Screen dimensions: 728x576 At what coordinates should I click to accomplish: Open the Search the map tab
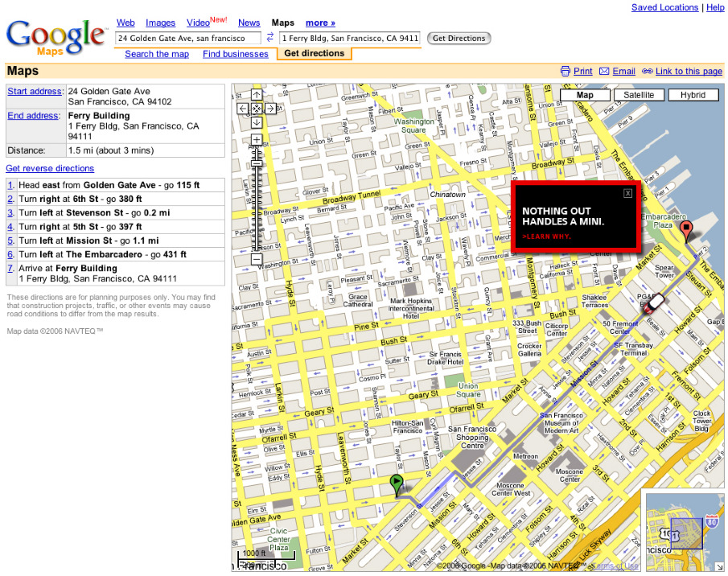click(157, 54)
